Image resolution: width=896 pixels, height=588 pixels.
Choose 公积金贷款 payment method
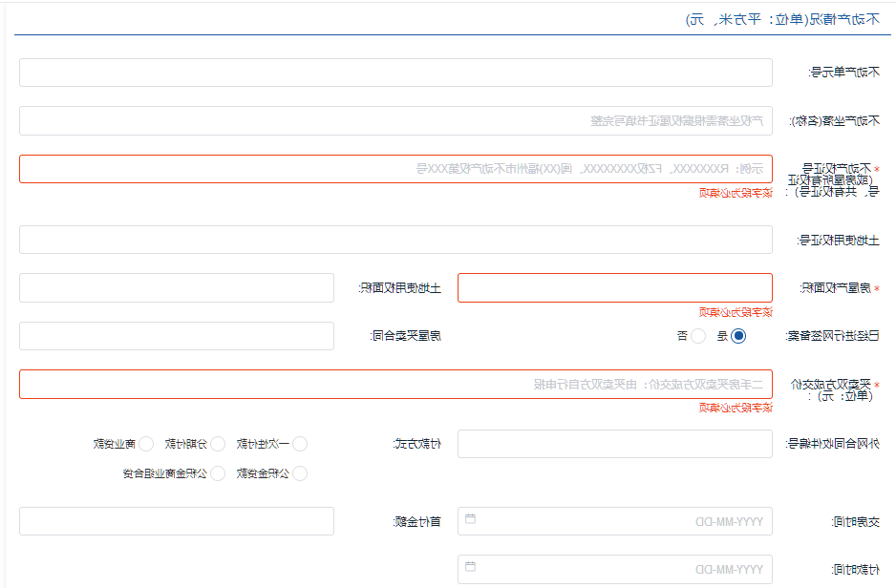coord(300,473)
